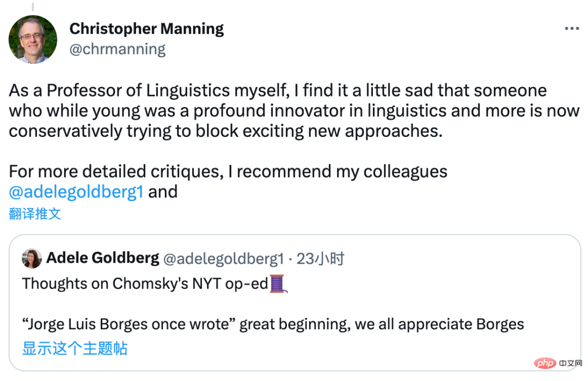Open the tweet's more options menu
Screen dimensions: 588x381
(x=571, y=28)
